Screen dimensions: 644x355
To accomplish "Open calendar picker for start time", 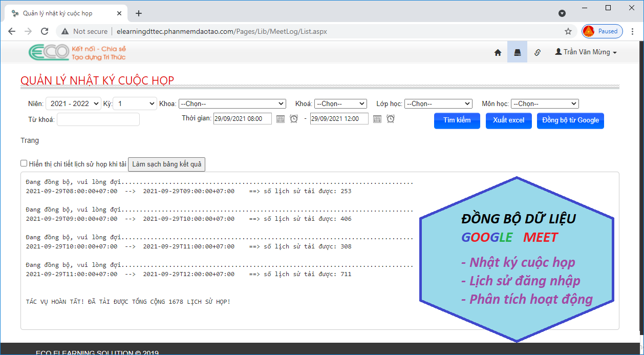I will pos(281,119).
